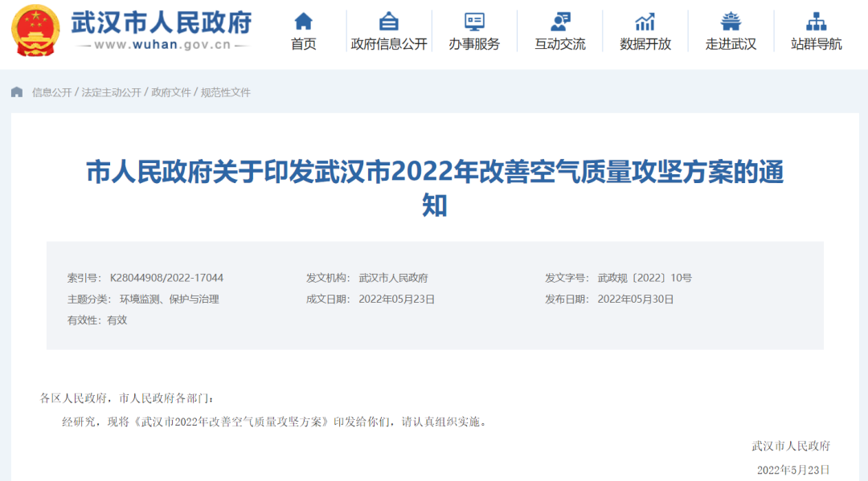Click the 办事服务 monitor icon
Screen dimensions: 868x481
pos(474,22)
